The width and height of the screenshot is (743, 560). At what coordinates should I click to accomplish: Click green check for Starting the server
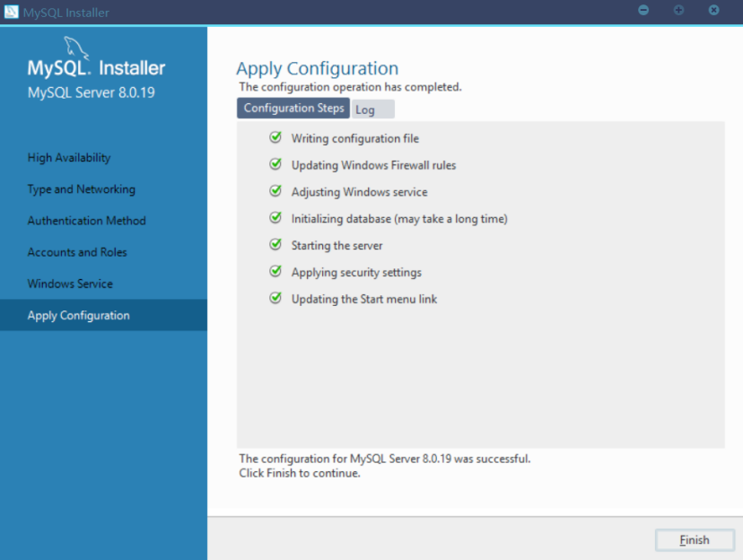pyautogui.click(x=275, y=244)
